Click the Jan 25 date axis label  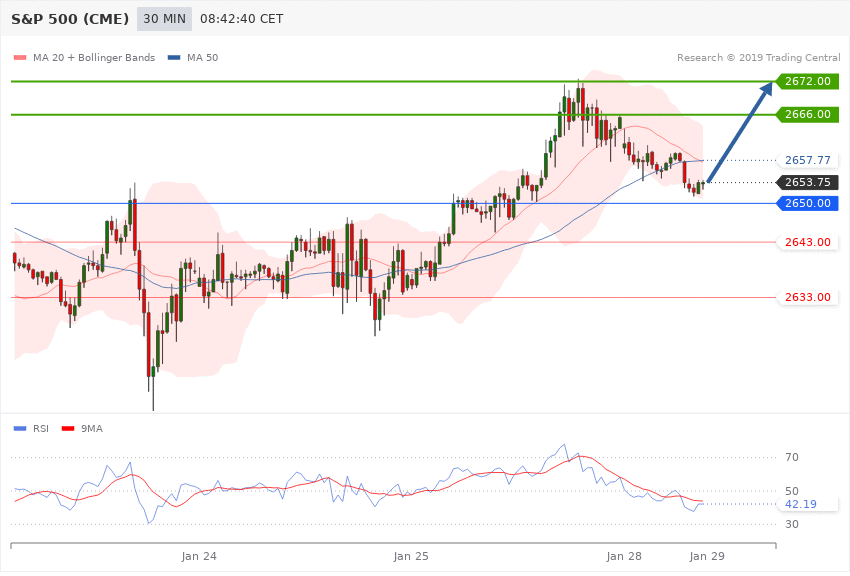(411, 556)
